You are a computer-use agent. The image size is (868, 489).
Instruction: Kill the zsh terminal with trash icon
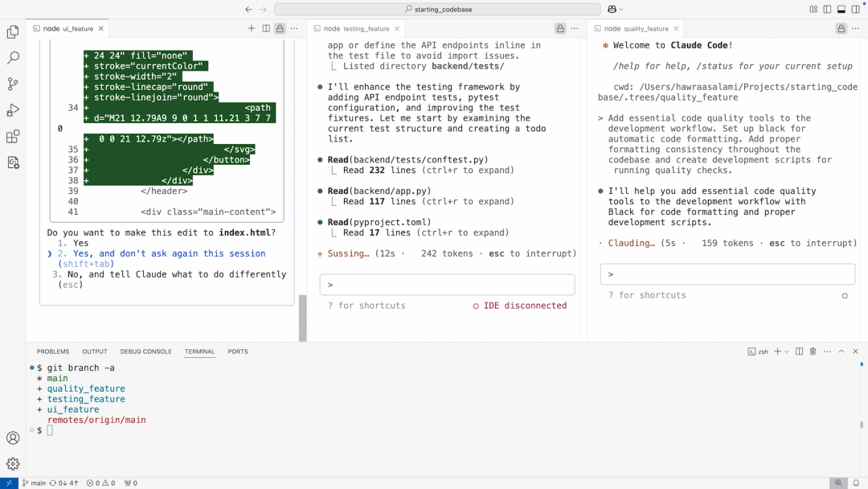[813, 351]
